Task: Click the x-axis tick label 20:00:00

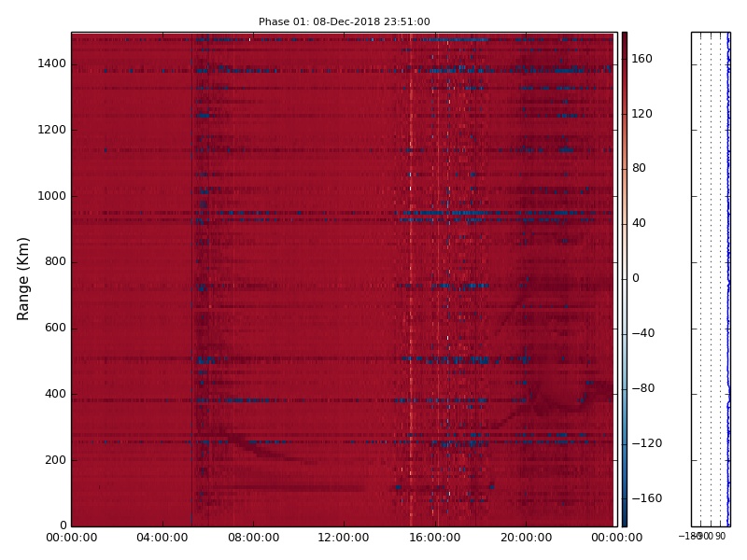Action: point(526,539)
